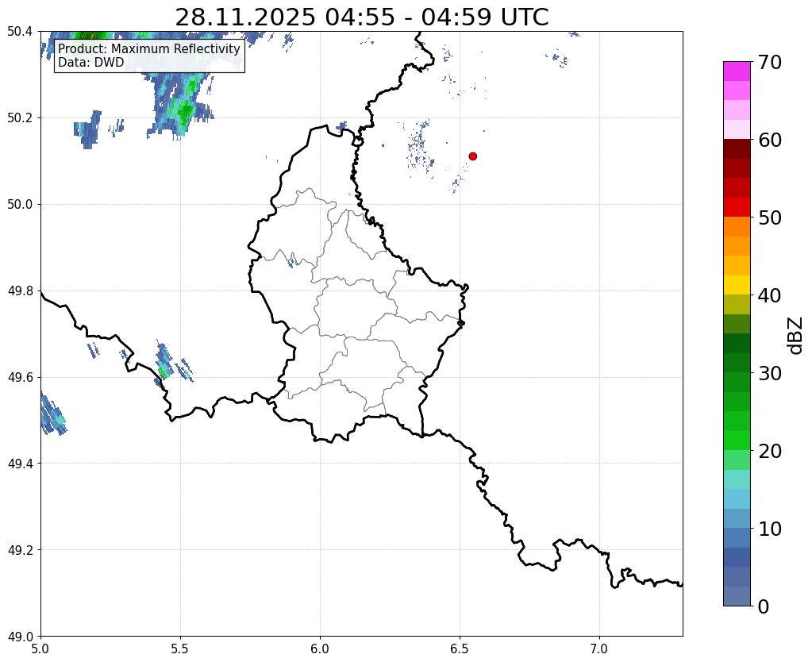Image resolution: width=812 pixels, height=662 pixels.
Task: Click the bright red 50 dBZ colorbar band
Action: coord(737,208)
